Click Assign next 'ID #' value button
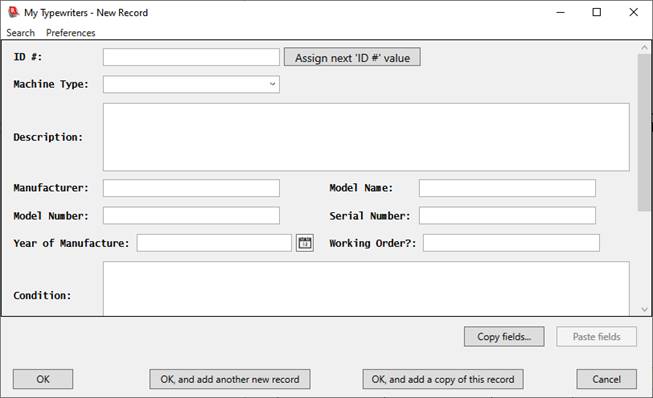 click(x=352, y=57)
